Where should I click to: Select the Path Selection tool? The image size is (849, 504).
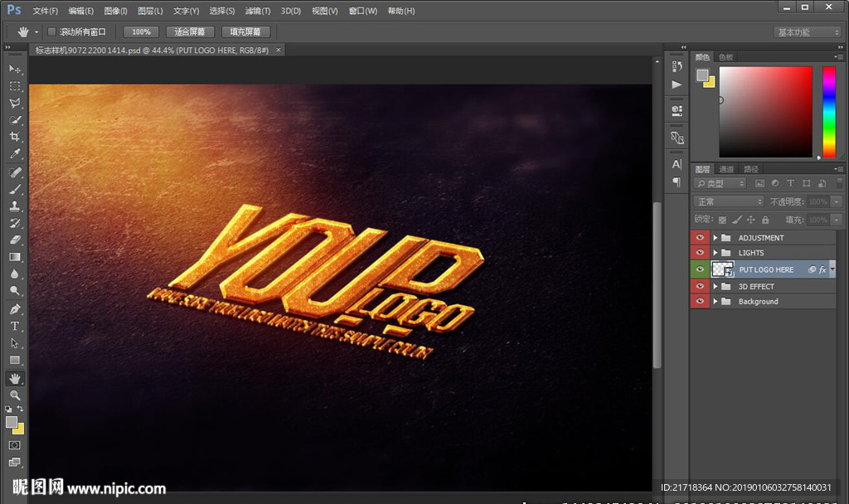pos(15,343)
